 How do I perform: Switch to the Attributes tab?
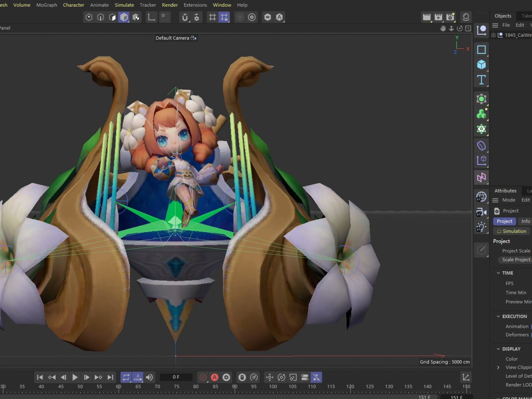505,191
